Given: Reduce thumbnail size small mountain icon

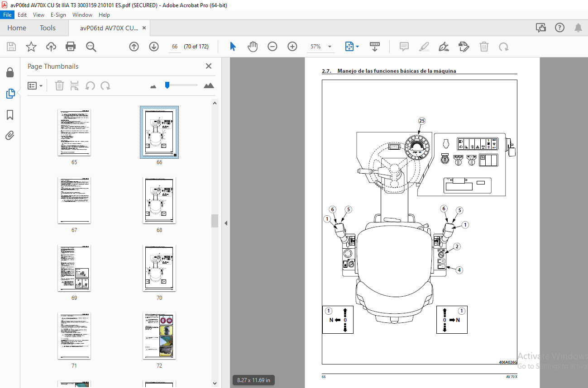Looking at the screenshot, I should pyautogui.click(x=153, y=86).
